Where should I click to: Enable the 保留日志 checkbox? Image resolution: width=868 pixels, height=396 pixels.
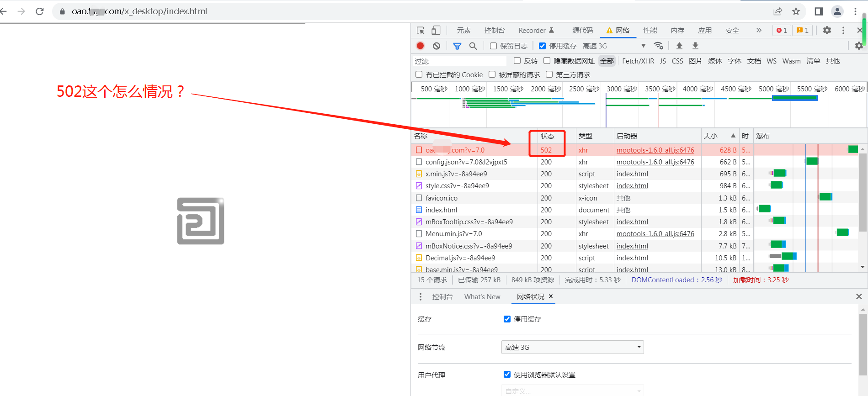[x=494, y=46]
